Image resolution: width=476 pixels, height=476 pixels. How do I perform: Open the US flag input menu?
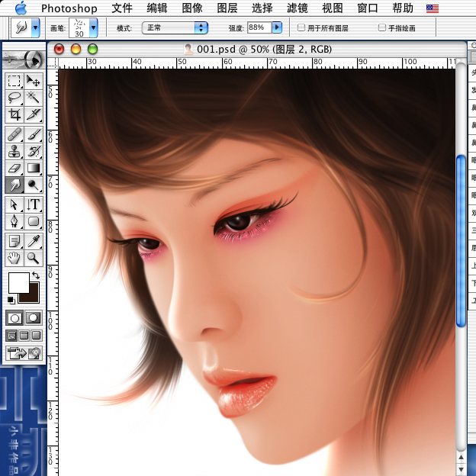tap(433, 8)
